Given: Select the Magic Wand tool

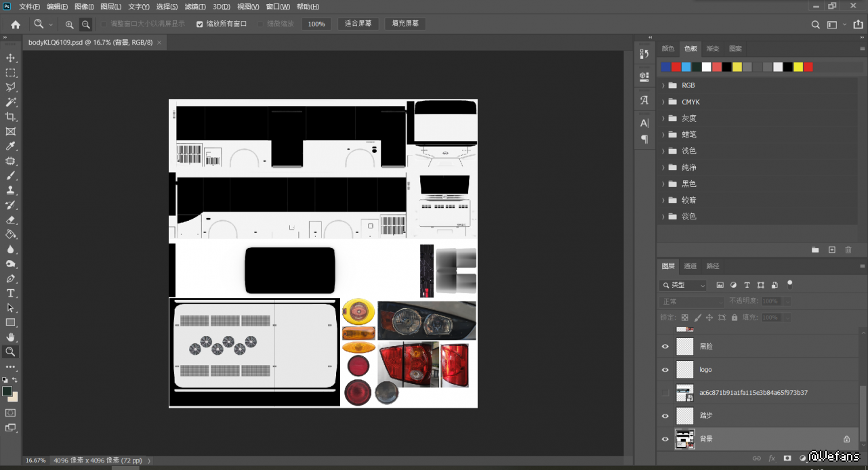Looking at the screenshot, I should point(10,102).
